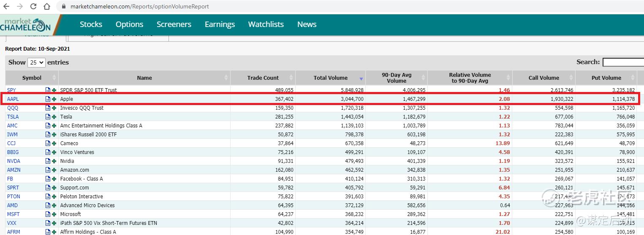Viewport: 644px width, 235px height.
Task: Click the marketchameleon.com address bar
Action: pyautogui.click(x=139, y=7)
